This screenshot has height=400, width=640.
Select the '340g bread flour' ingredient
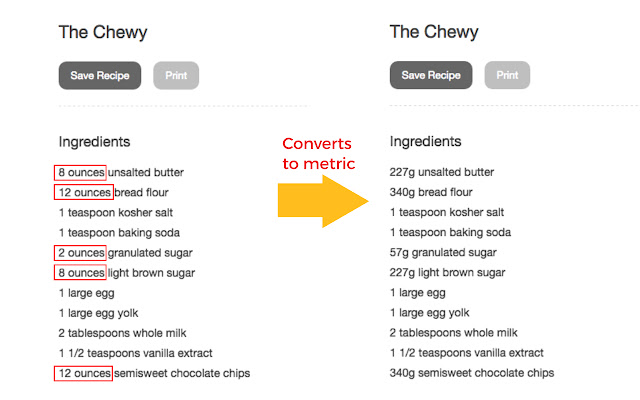[x=430, y=192]
